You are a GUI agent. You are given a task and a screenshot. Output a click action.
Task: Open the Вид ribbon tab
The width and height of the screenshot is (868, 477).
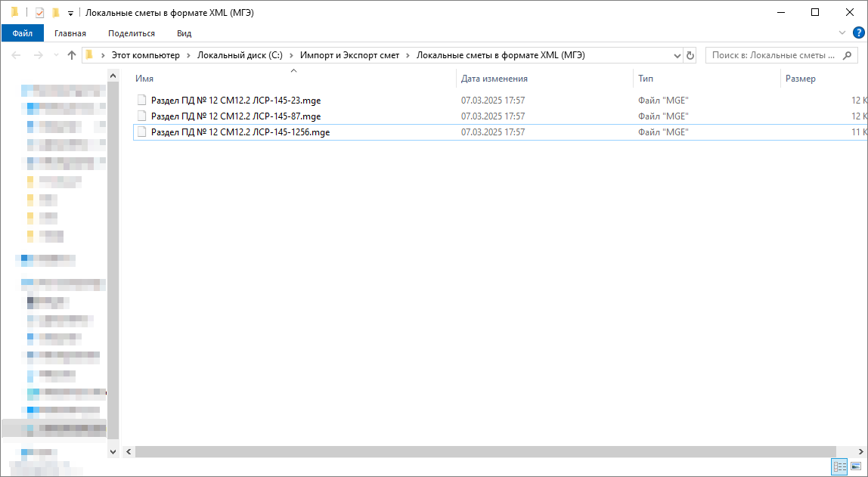pos(184,33)
